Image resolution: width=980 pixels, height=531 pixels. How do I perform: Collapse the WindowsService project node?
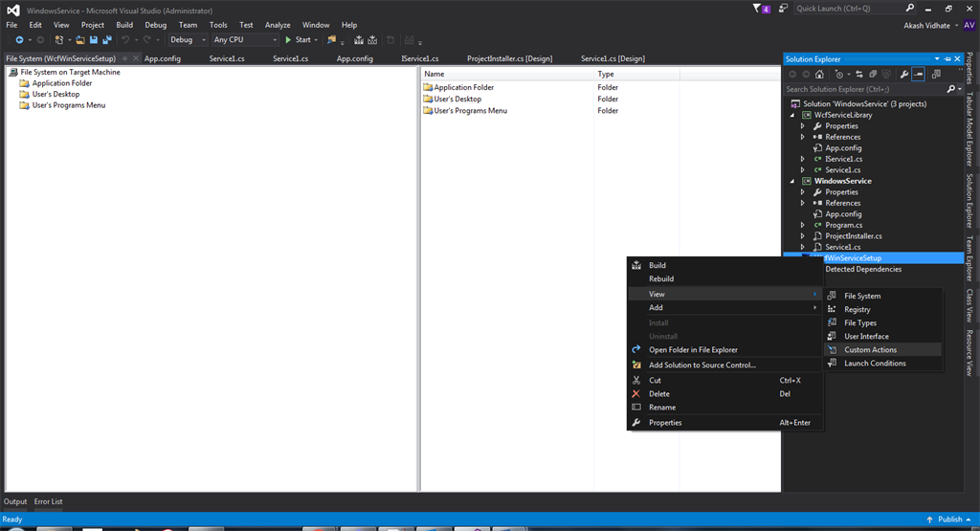click(792, 181)
